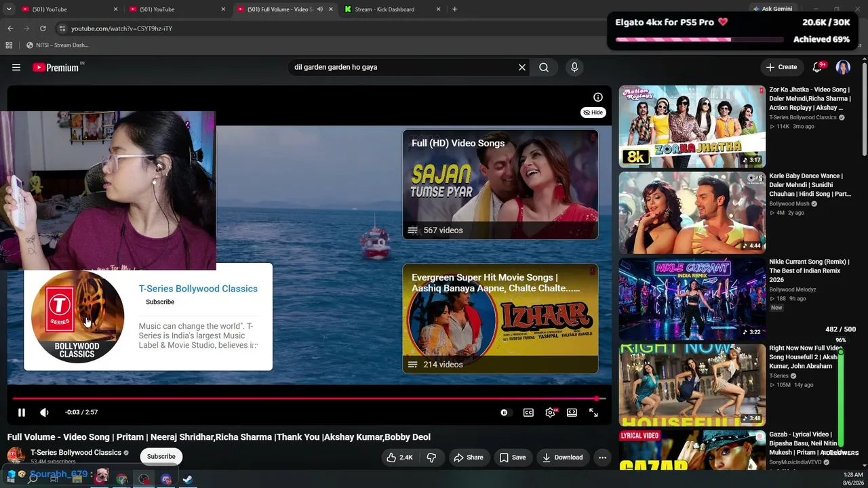
Task: View site information in address bar
Action: click(x=62, y=28)
